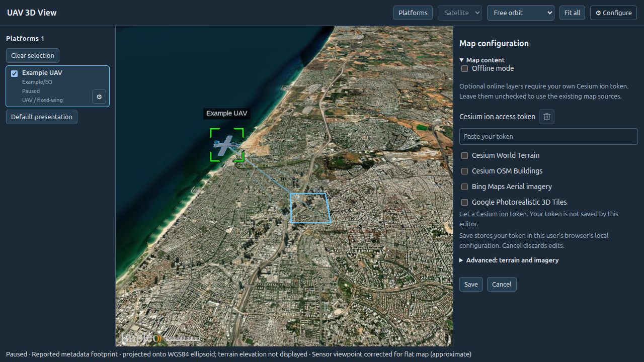Open the Satellite basemap dropdown
The image size is (644, 362).
460,13
